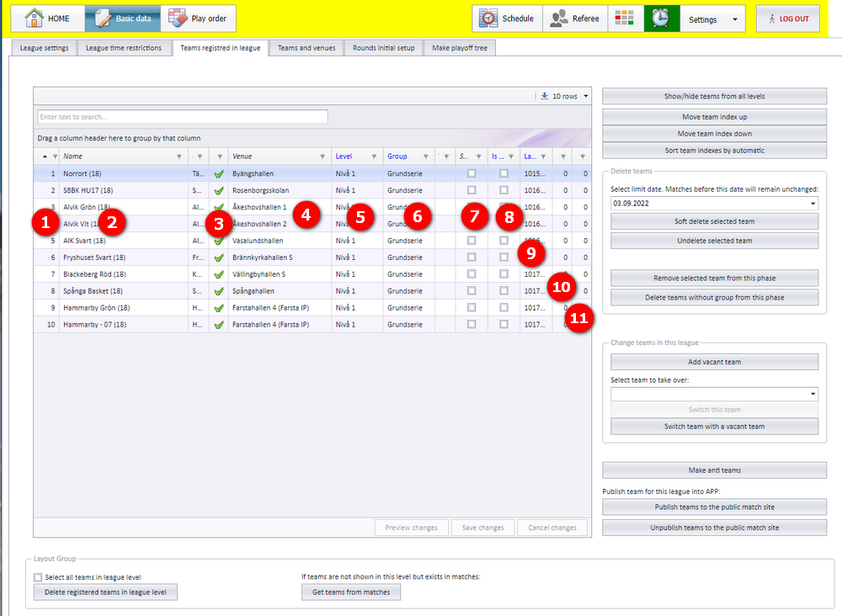Expand the Settings dropdown
This screenshot has height=616, width=842.
pyautogui.click(x=735, y=19)
